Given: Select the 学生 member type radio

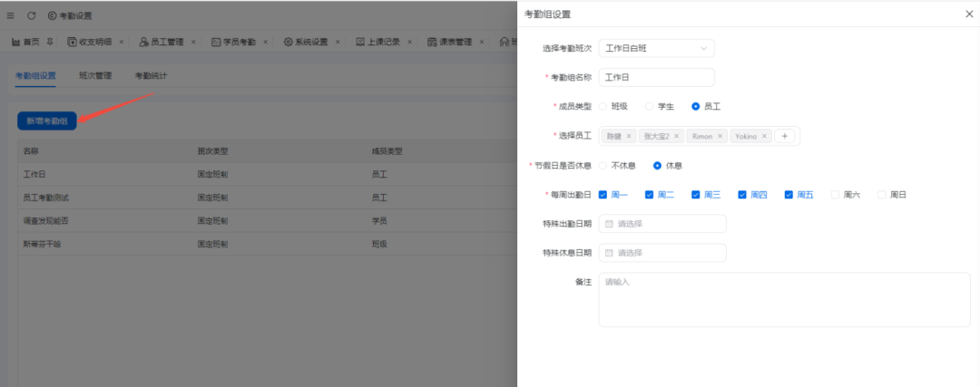Looking at the screenshot, I should [x=649, y=106].
